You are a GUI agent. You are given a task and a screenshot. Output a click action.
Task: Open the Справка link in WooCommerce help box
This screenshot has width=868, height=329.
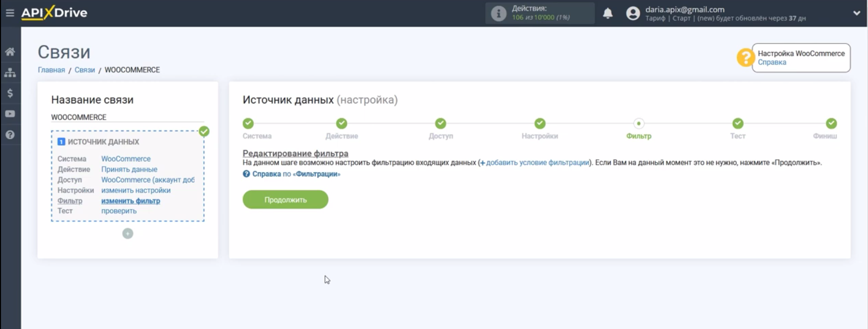[772, 62]
